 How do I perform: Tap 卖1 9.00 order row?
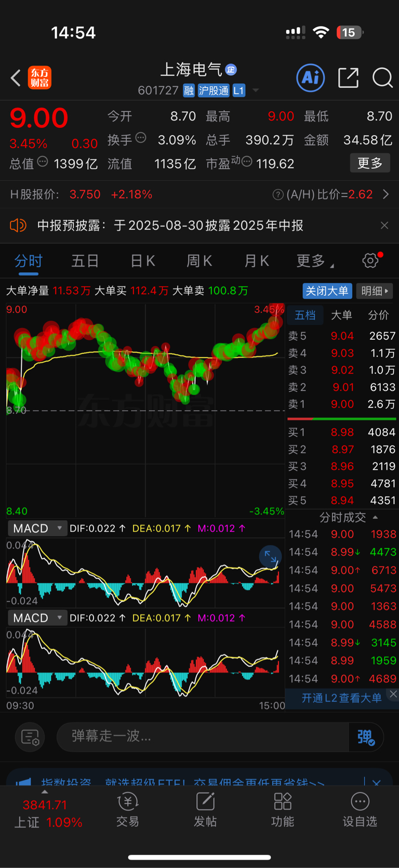[x=342, y=404]
